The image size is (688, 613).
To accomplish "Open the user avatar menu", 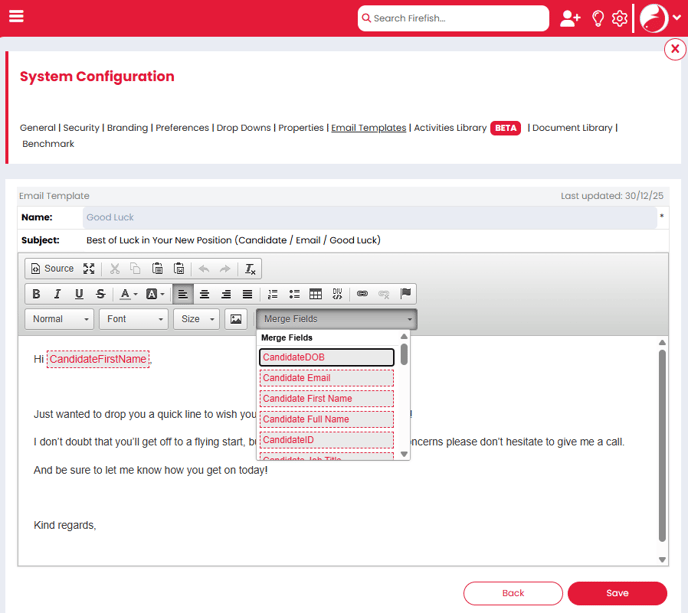I will [x=660, y=18].
